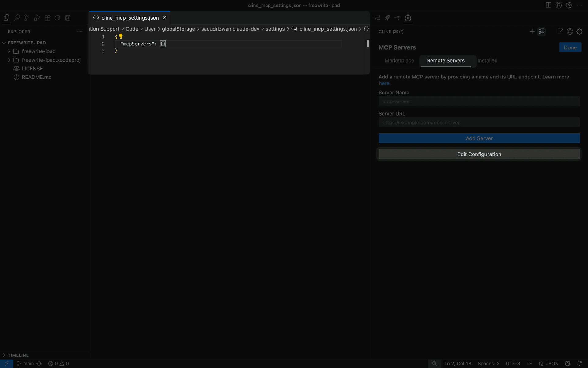The image size is (588, 368).
Task: Open the Run and Debug view
Action: pos(37,17)
